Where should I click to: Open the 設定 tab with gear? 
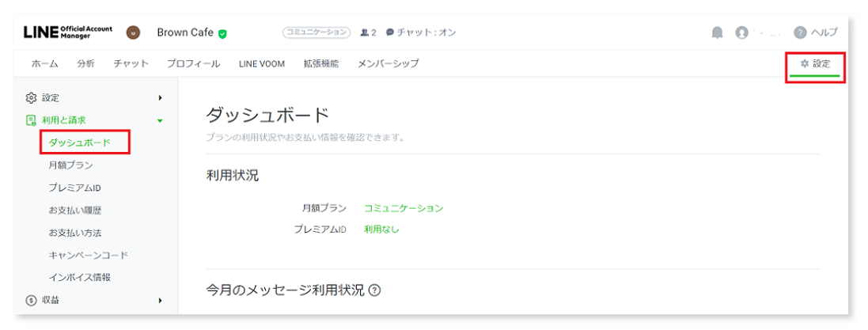point(816,63)
